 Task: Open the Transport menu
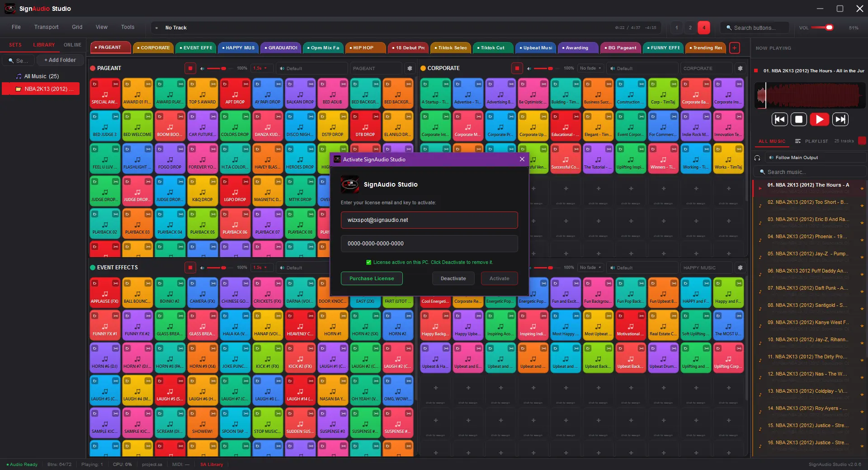pos(47,27)
